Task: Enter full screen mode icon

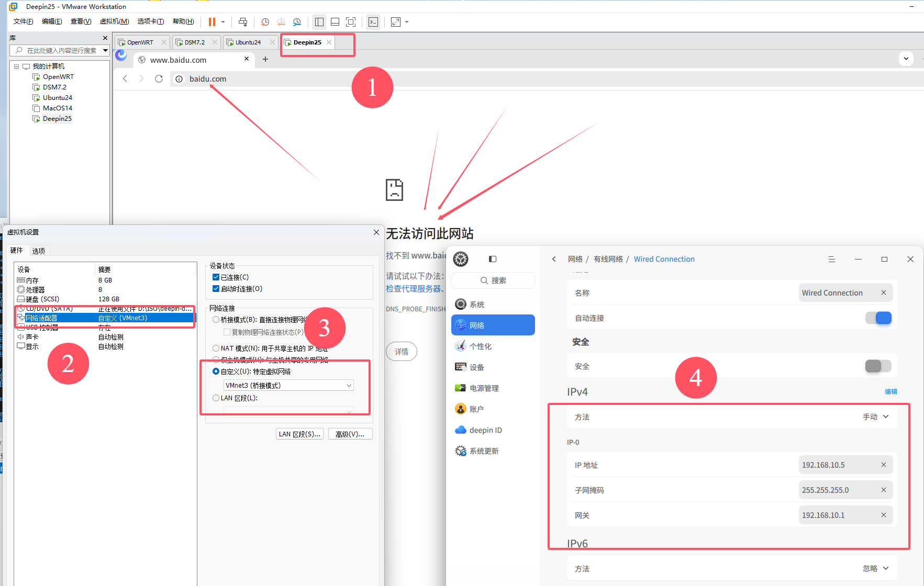Action: 351,22
